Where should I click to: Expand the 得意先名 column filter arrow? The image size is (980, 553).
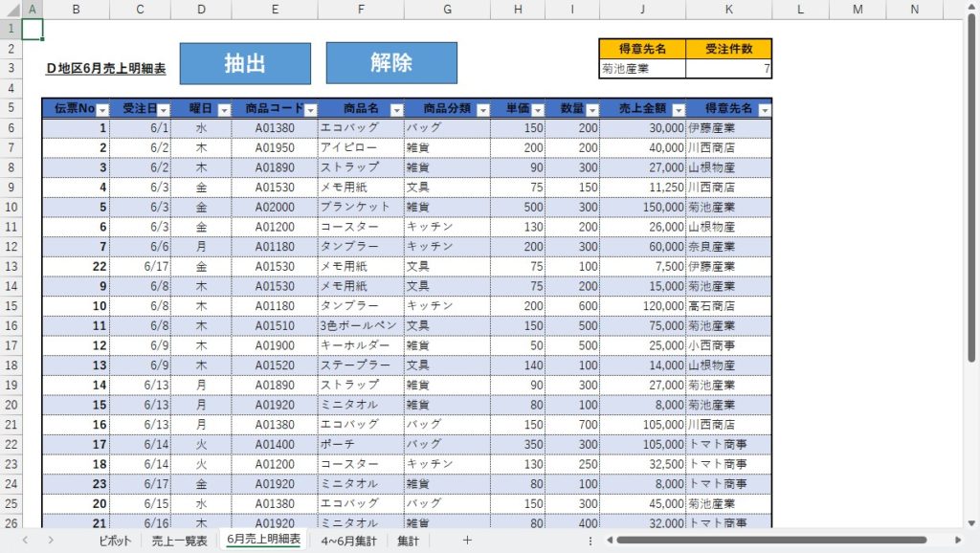763,109
